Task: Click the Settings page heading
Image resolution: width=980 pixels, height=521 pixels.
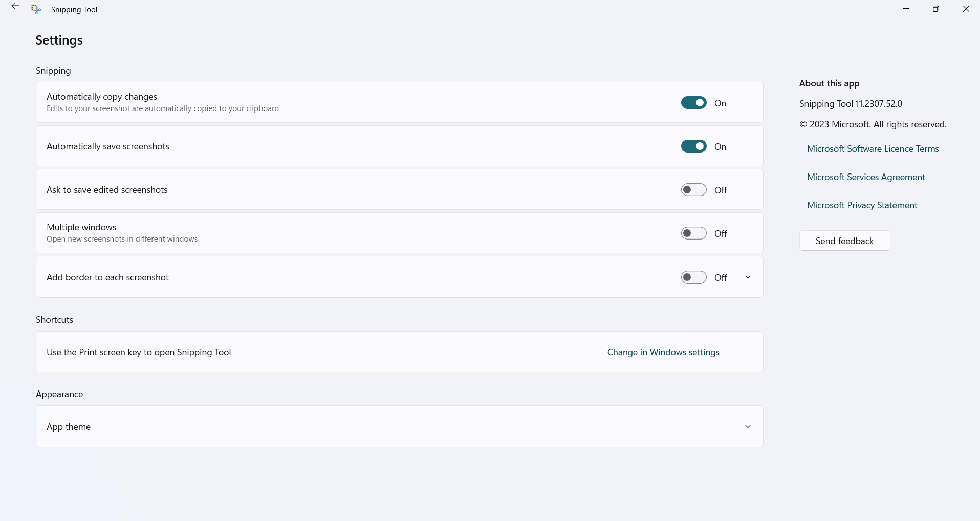Action: [59, 40]
